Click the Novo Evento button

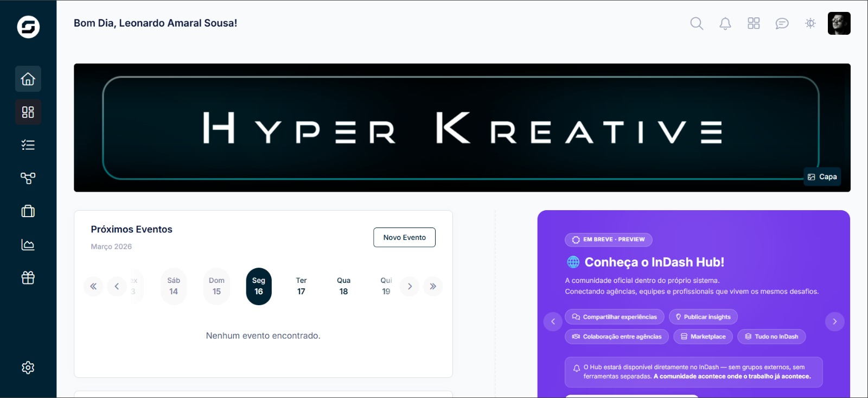(405, 237)
